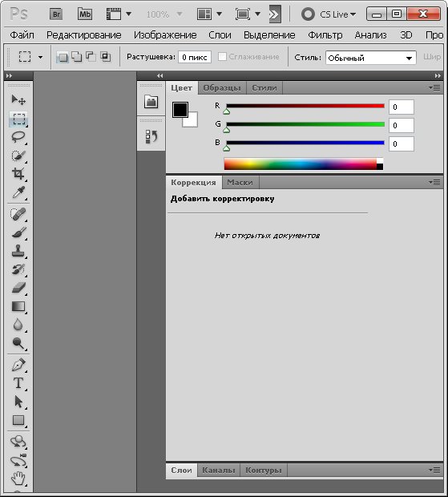Open the Редактирование menu

pos(84,34)
